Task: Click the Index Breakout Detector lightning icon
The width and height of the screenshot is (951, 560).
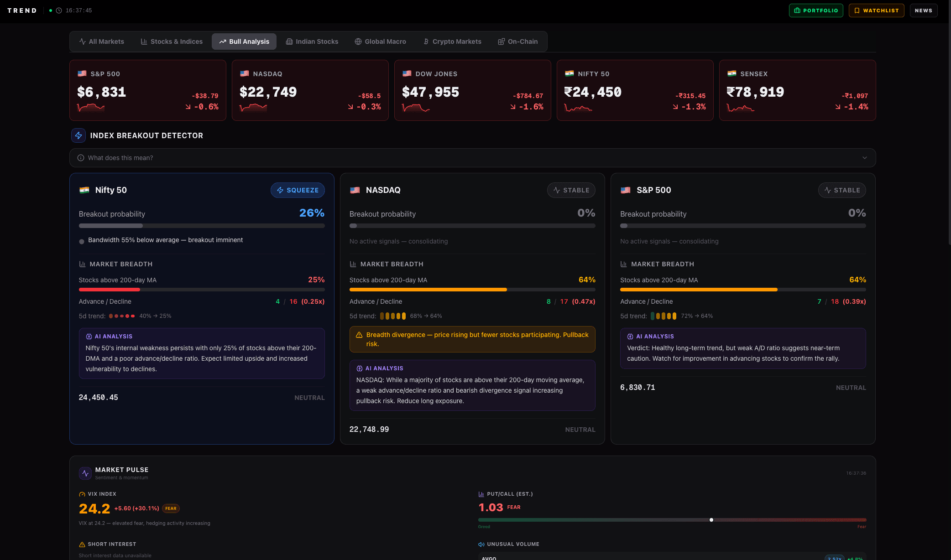Action: tap(78, 135)
